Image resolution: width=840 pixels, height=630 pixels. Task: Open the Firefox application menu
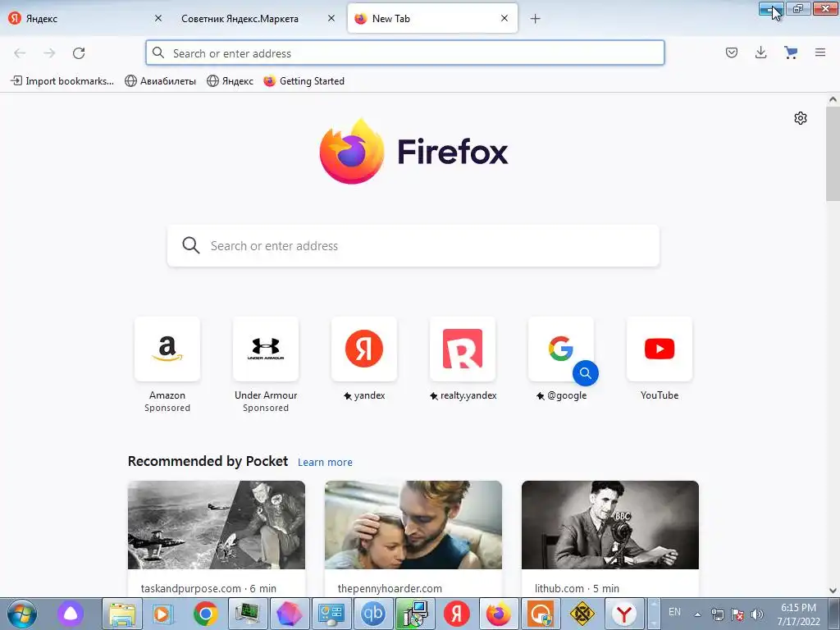point(820,52)
